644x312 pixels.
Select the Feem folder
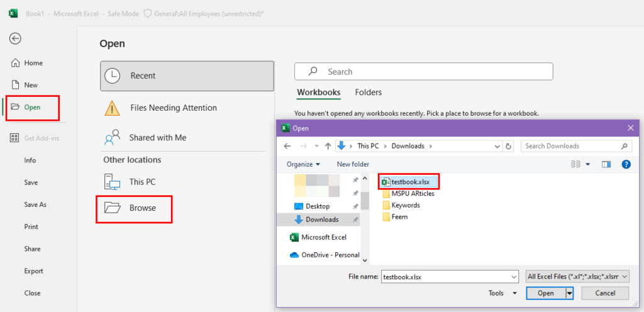tap(395, 217)
